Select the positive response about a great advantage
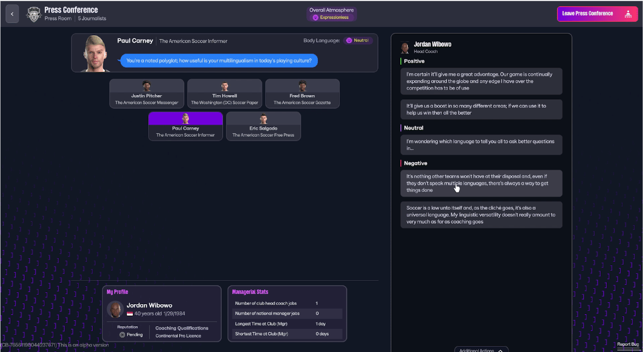 pyautogui.click(x=481, y=81)
